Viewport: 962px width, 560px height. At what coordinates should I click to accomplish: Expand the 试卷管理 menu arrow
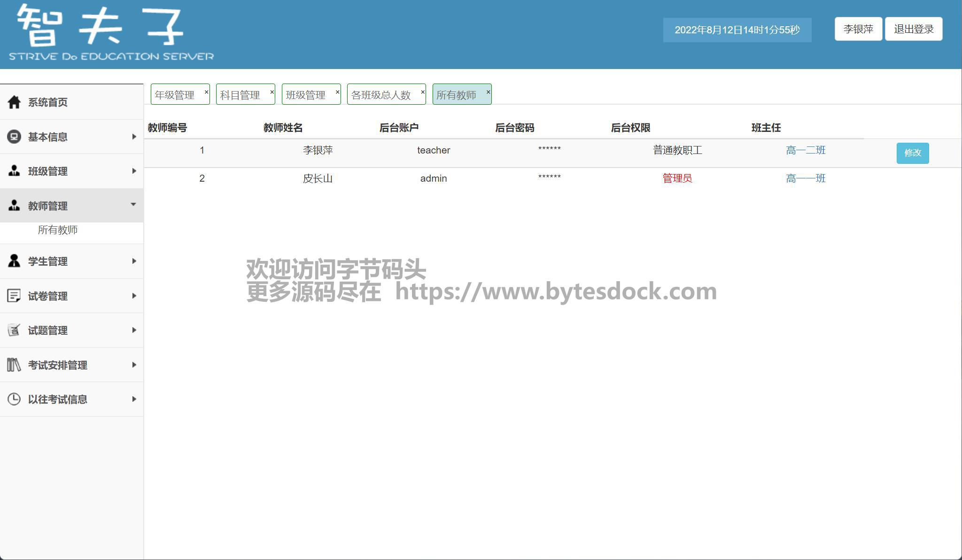pyautogui.click(x=134, y=296)
